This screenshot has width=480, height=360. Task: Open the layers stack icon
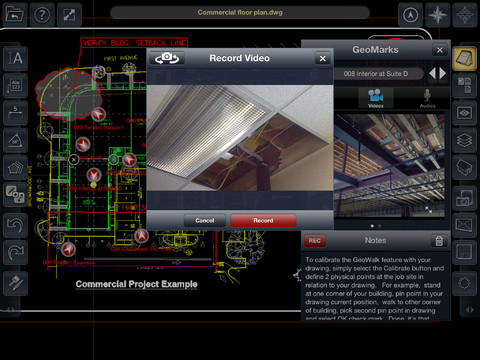point(464,140)
